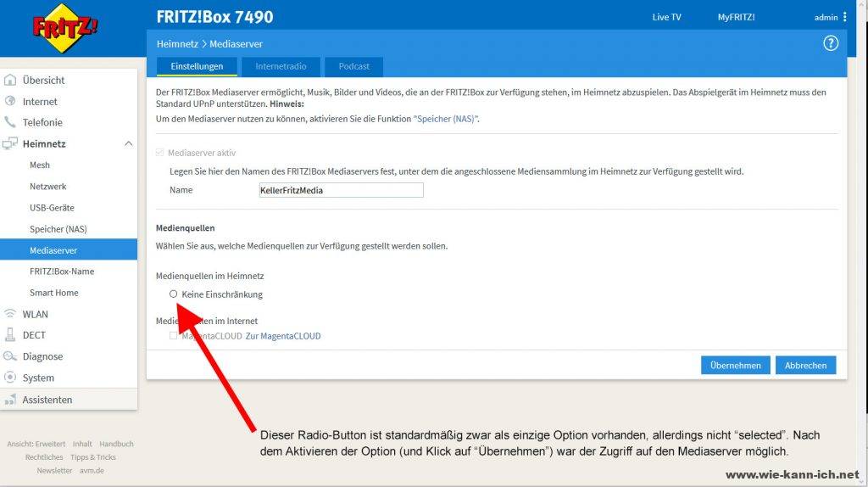The height and width of the screenshot is (487, 868).
Task: Enable the MagentaCLOUD checkbox
Action: pyautogui.click(x=174, y=336)
